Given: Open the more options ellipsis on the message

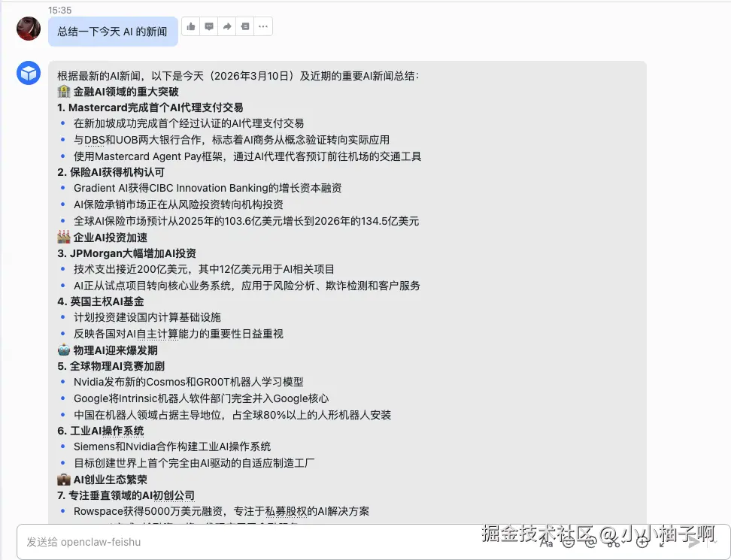Looking at the screenshot, I should coord(263,26).
